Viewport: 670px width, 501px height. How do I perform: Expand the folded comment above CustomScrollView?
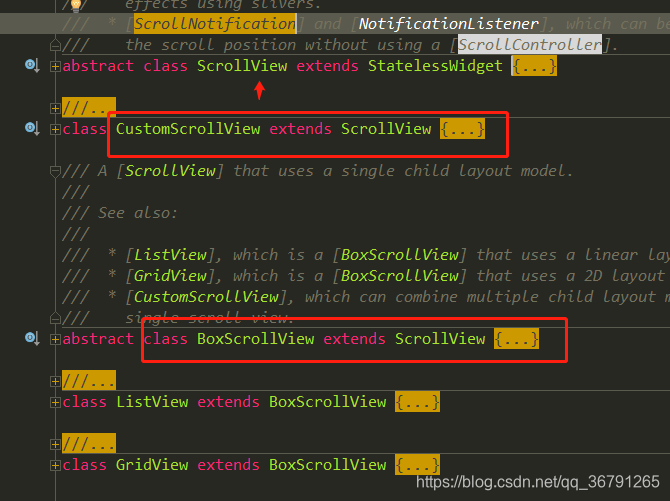pyautogui.click(x=55, y=108)
